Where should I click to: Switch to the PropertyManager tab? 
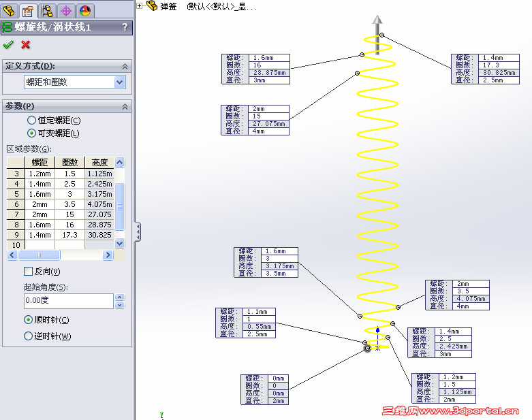(28, 11)
